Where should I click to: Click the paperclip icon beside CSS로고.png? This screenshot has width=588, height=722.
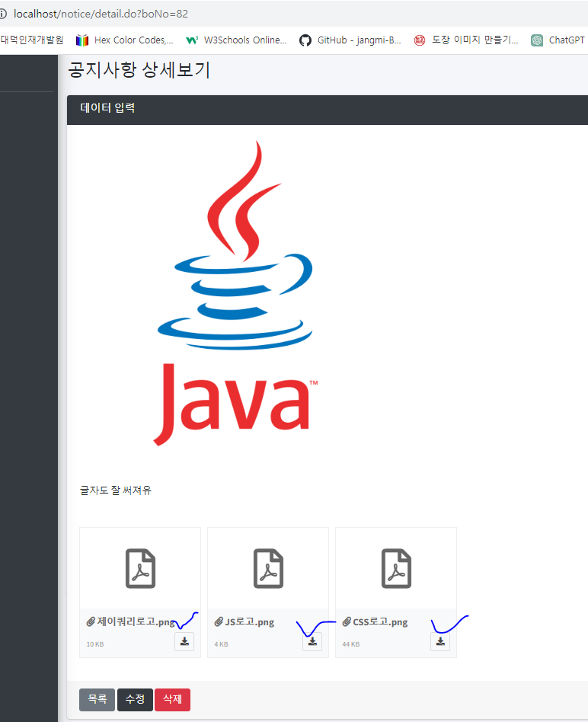[x=347, y=622]
